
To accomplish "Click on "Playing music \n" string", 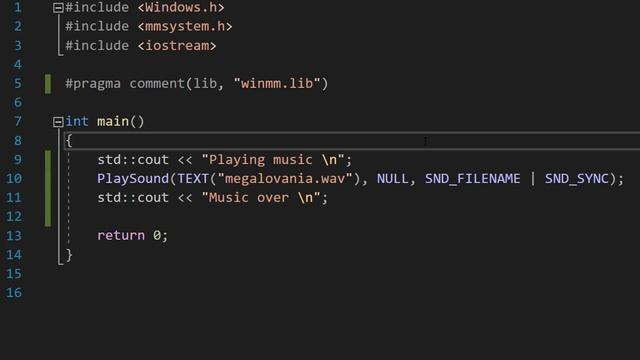I will pyautogui.click(x=273, y=160).
